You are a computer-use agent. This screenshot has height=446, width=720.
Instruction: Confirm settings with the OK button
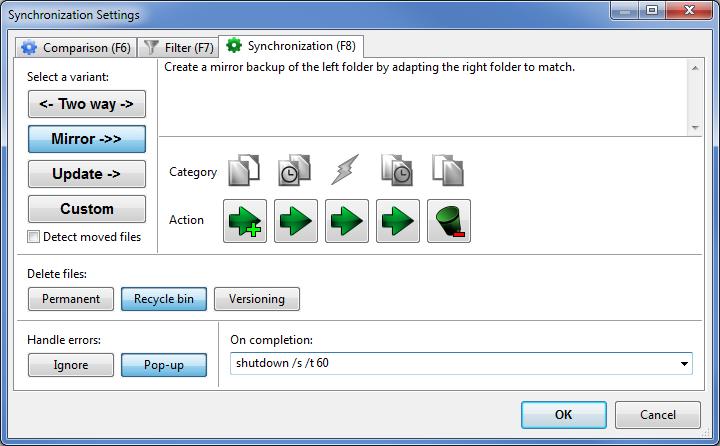[563, 415]
